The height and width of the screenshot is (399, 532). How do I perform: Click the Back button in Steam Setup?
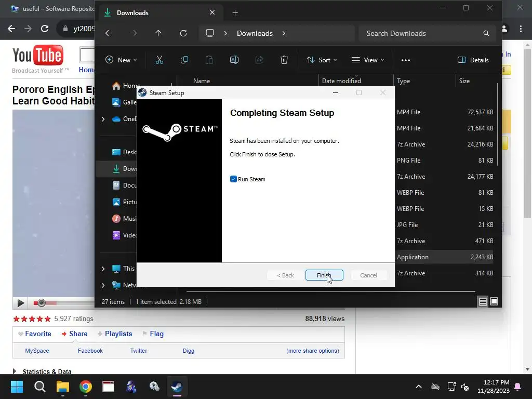click(285, 275)
